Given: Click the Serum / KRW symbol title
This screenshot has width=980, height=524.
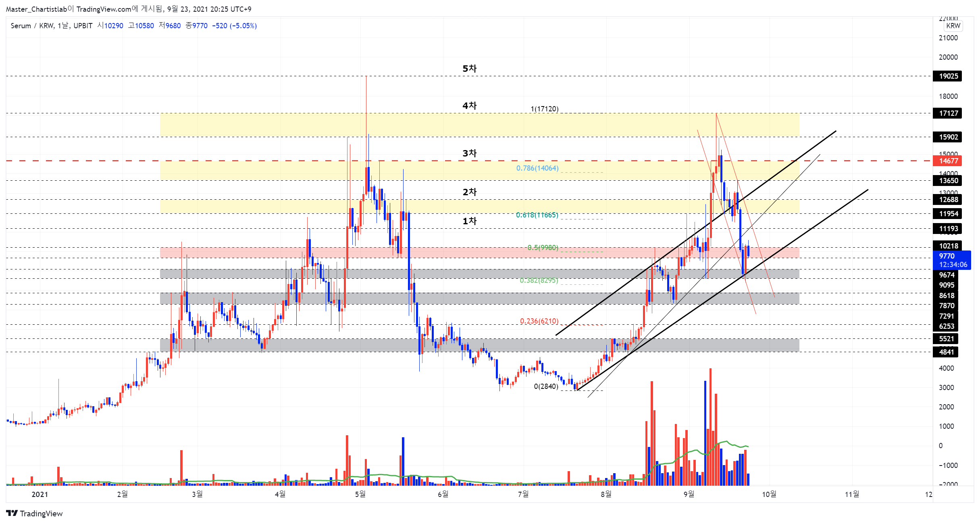Looking at the screenshot, I should 32,26.
